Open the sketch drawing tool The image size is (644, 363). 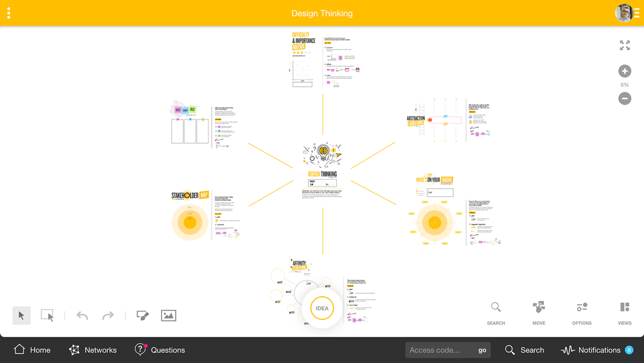[x=143, y=315]
